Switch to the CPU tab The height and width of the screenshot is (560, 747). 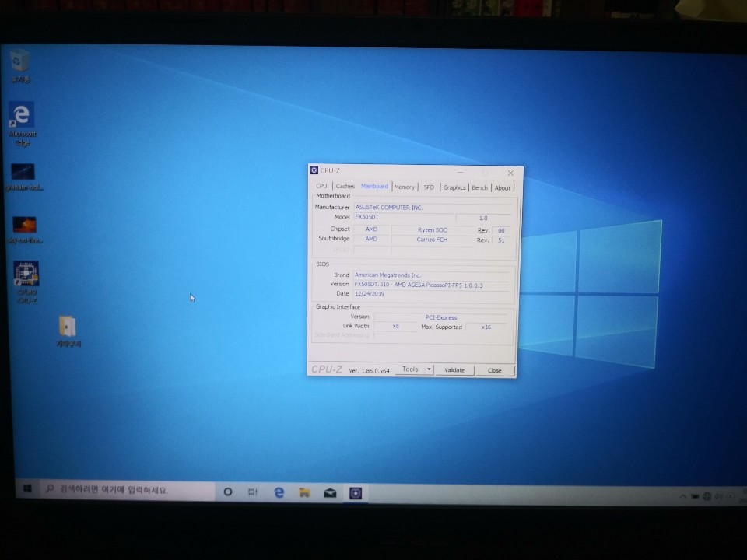[321, 186]
